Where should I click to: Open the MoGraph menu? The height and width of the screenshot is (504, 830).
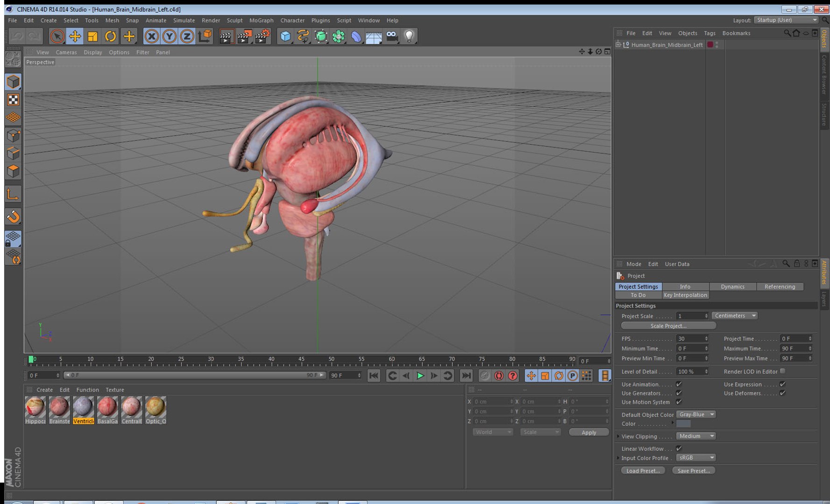tap(261, 21)
